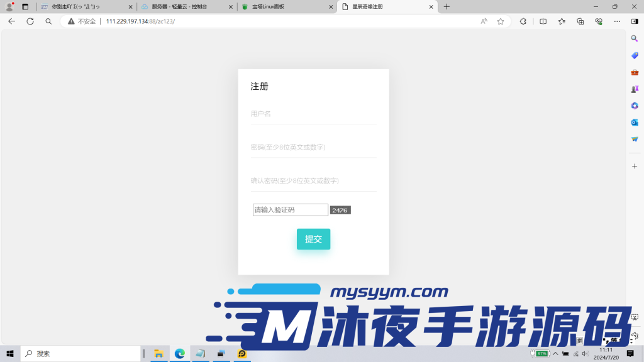Open a new browser tab
Screen dimensions: 644x362
[x=447, y=7]
